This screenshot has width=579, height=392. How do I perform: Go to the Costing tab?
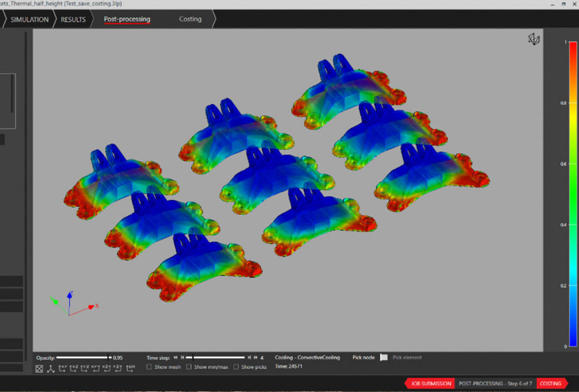(190, 19)
